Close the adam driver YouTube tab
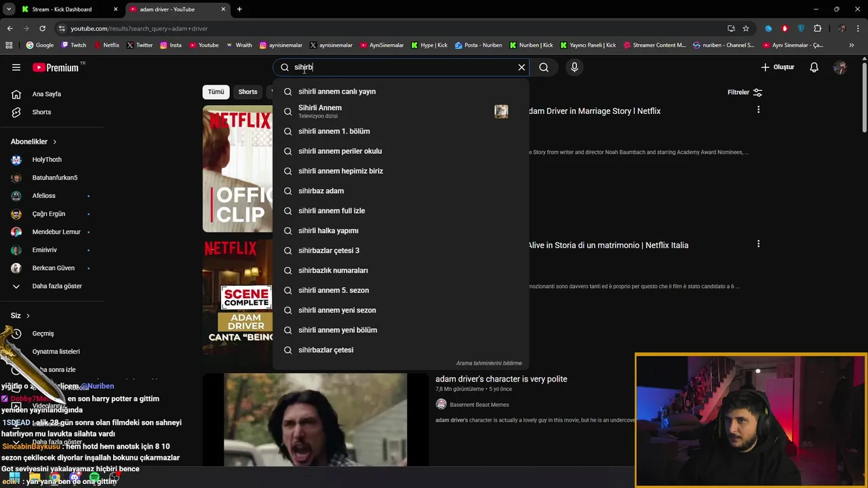 tap(223, 9)
